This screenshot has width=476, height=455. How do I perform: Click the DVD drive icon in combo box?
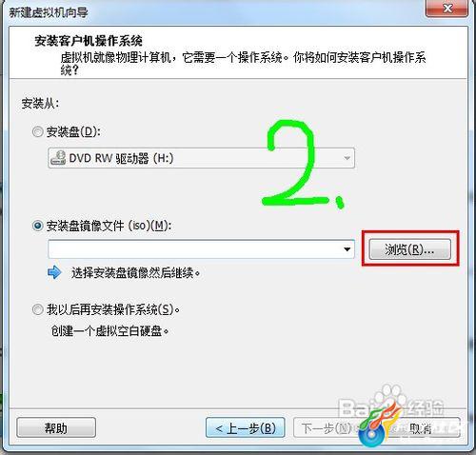(58, 158)
